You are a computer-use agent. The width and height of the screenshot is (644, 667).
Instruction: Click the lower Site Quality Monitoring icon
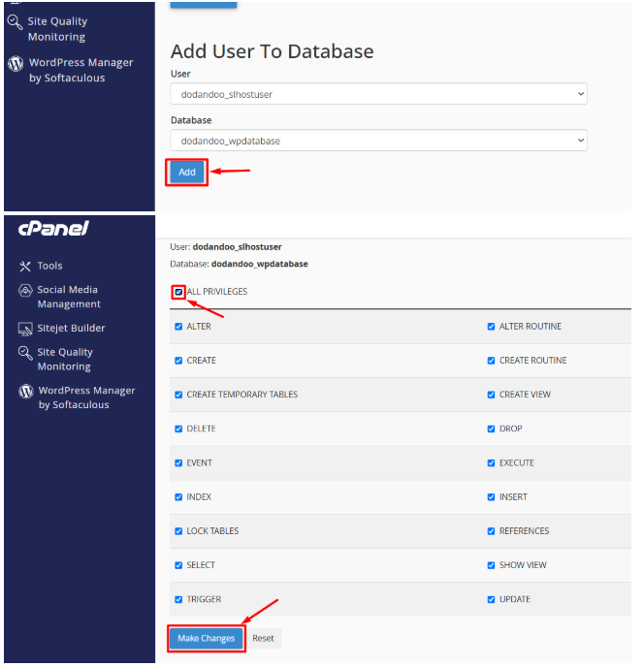click(x=26, y=353)
